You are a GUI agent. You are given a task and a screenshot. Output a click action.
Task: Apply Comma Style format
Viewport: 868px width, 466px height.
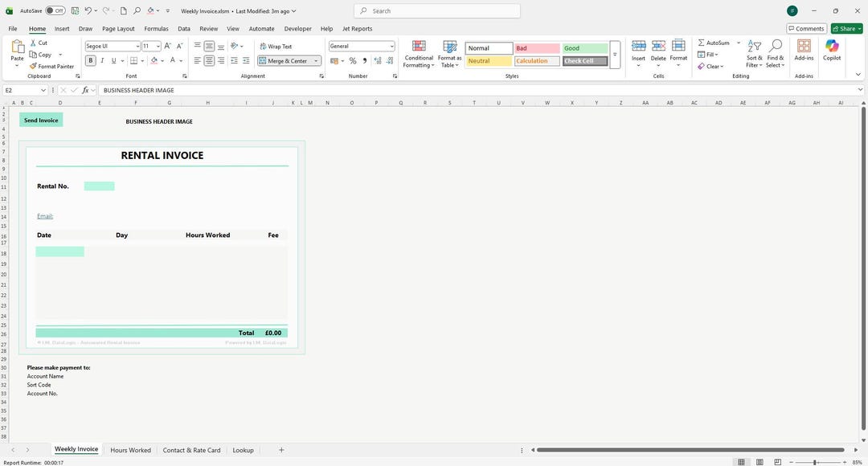pyautogui.click(x=365, y=61)
